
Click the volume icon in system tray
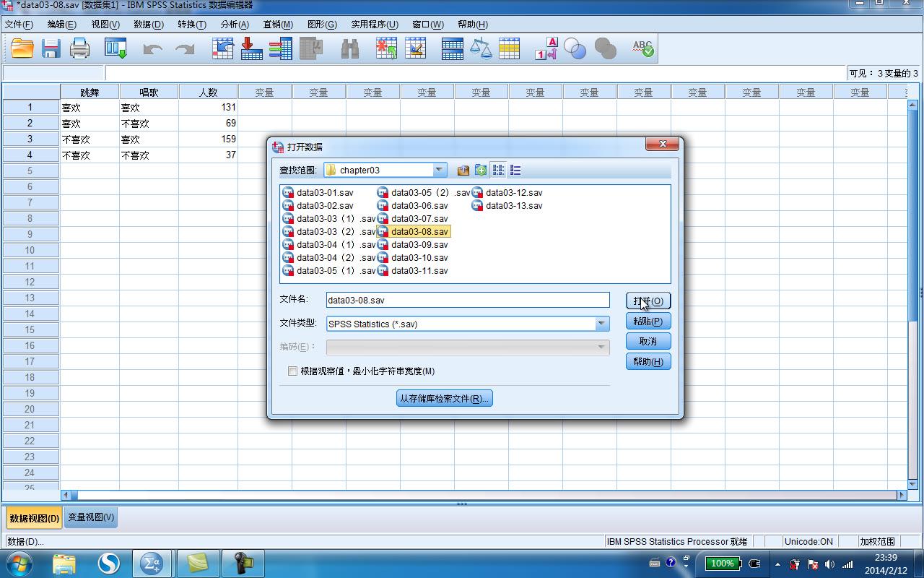[x=829, y=564]
